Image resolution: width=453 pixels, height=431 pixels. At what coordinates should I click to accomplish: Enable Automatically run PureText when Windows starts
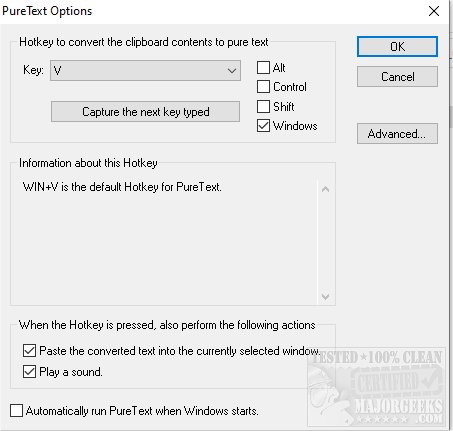pos(16,411)
